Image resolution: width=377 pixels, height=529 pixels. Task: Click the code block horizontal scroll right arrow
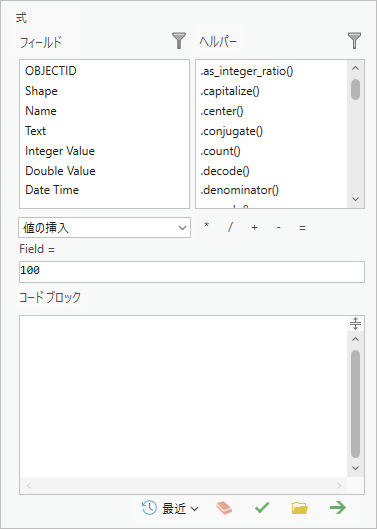tap(339, 485)
